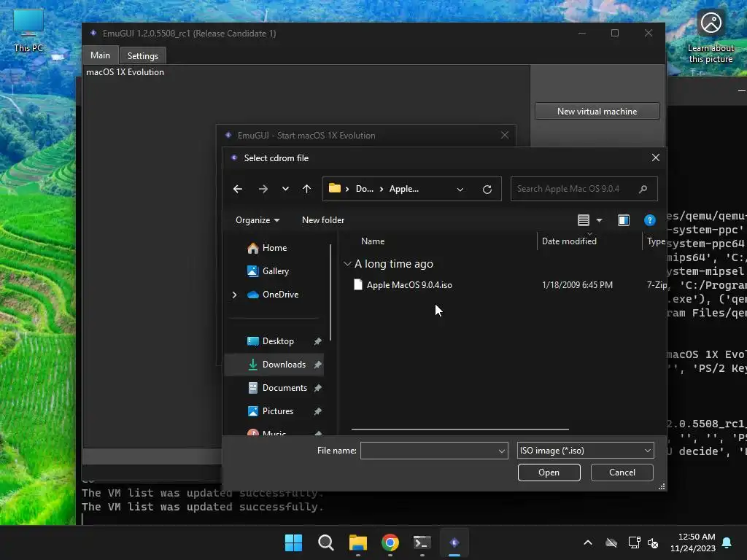Open the ISO image file type dropdown
The height and width of the screenshot is (560, 747).
pyautogui.click(x=586, y=451)
